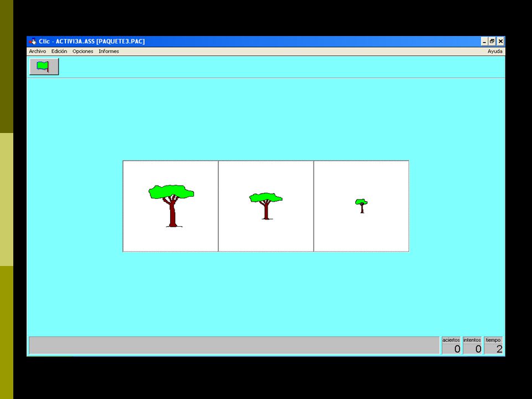Click the aciertos counter
The image size is (532, 399).
click(x=451, y=345)
